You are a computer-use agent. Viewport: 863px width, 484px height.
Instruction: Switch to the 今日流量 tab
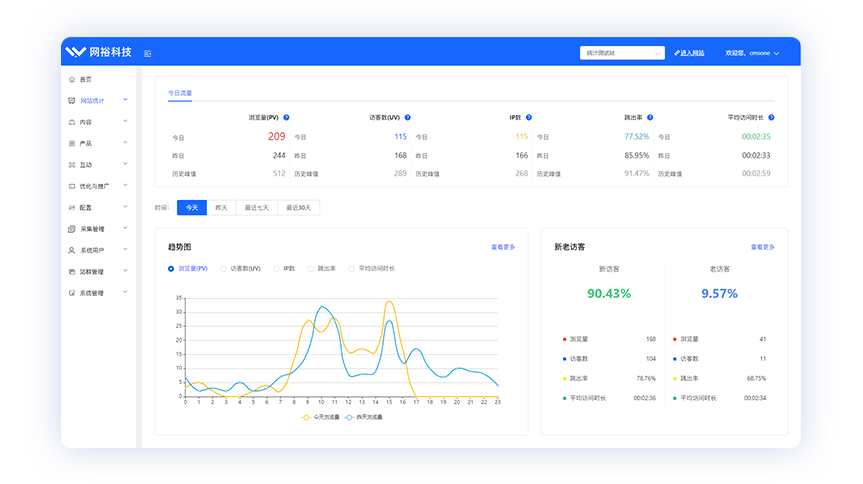point(180,93)
